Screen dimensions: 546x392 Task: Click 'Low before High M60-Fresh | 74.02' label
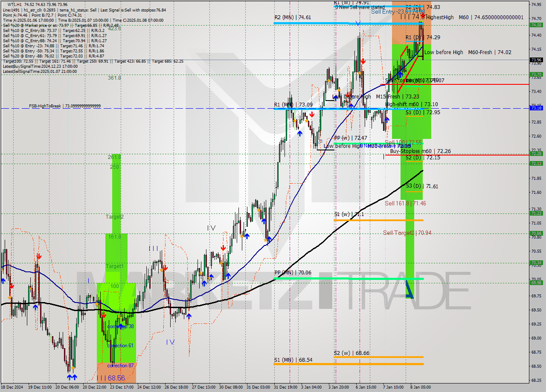[x=468, y=52]
